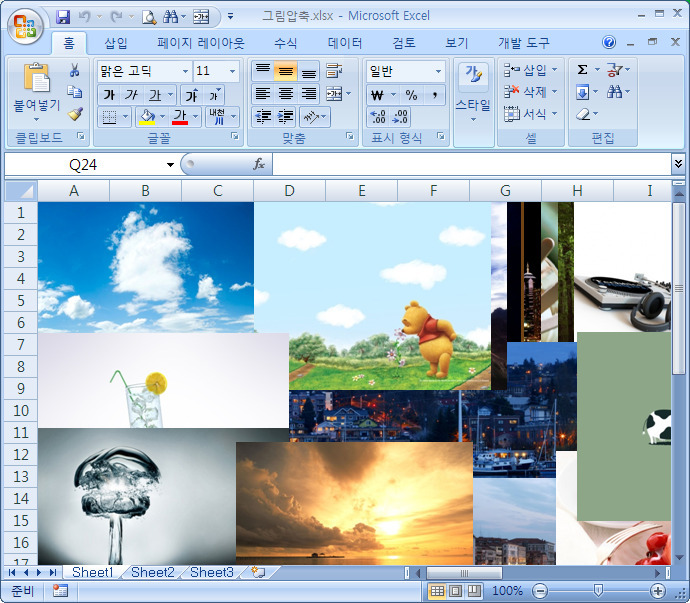Viewport: 690px width, 603px height.
Task: Click the 스타일 styles button
Action: tap(472, 90)
